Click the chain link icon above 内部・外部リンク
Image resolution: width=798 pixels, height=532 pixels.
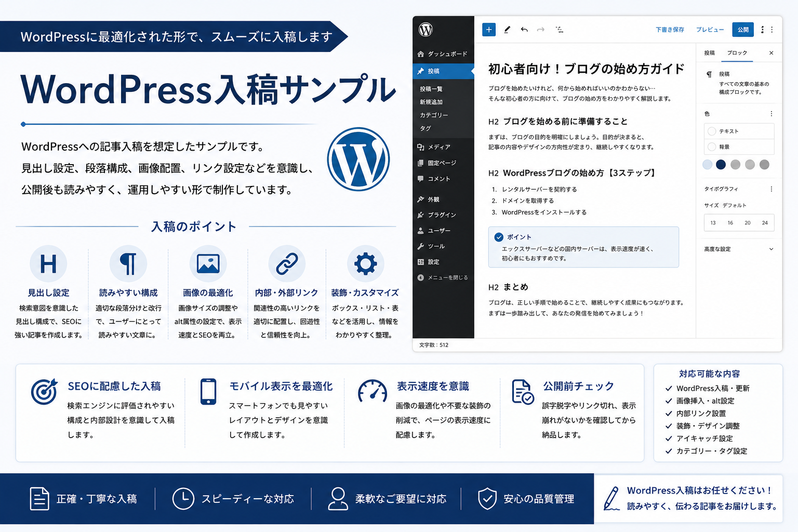(287, 264)
